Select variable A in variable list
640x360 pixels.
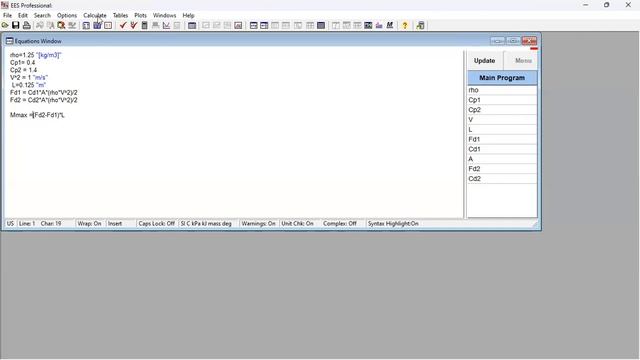(x=502, y=159)
